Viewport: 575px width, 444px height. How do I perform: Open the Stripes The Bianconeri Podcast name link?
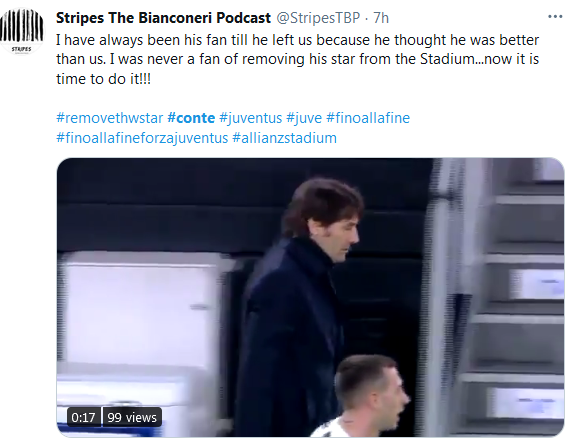click(163, 18)
